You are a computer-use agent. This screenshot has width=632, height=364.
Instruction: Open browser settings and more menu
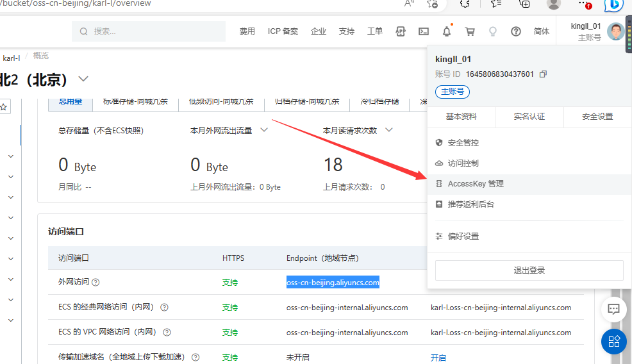point(584,4)
